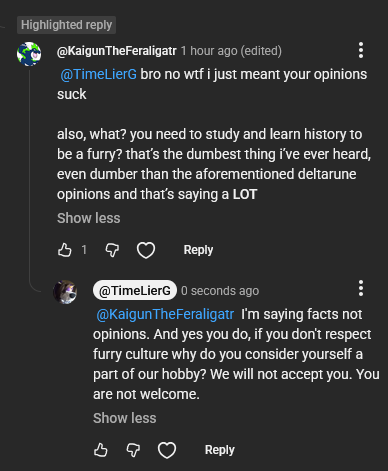388x471 pixels.
Task: Click the '1 hour ago (edited)' timestamp
Action: 231,51
